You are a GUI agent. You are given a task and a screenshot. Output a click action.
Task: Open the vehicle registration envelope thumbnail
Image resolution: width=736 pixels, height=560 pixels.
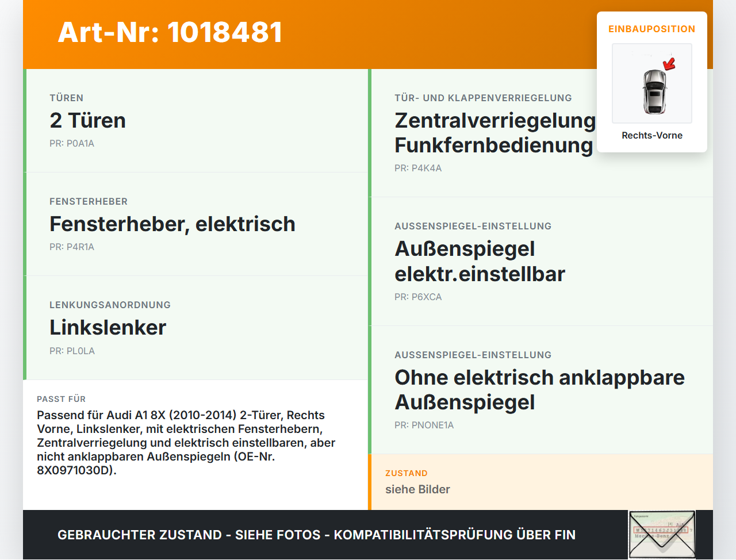pyautogui.click(x=662, y=534)
